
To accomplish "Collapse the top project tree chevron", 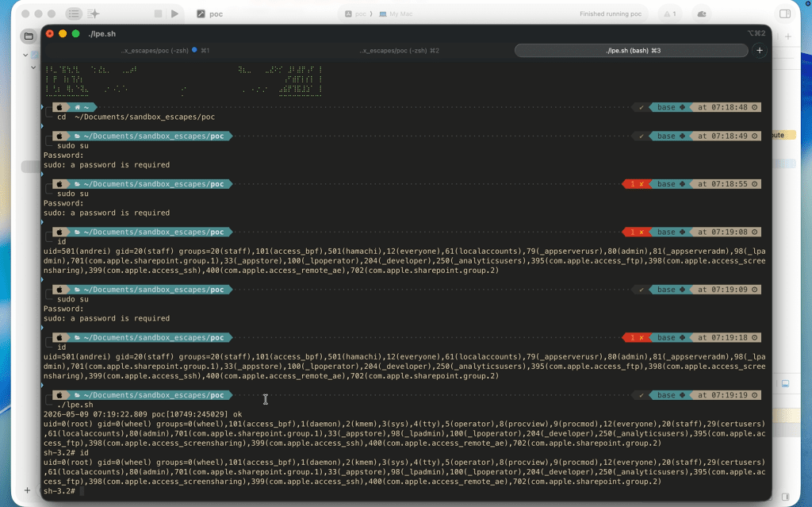I will (25, 55).
